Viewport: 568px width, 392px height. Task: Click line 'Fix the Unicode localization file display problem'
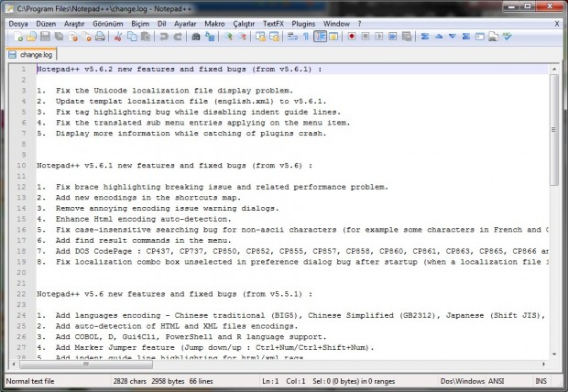(174, 91)
